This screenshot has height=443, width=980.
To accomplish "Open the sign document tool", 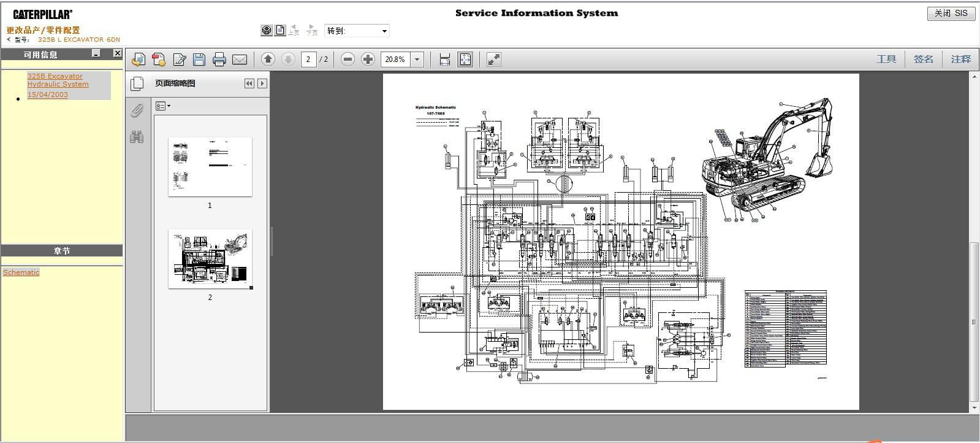I will (x=179, y=60).
